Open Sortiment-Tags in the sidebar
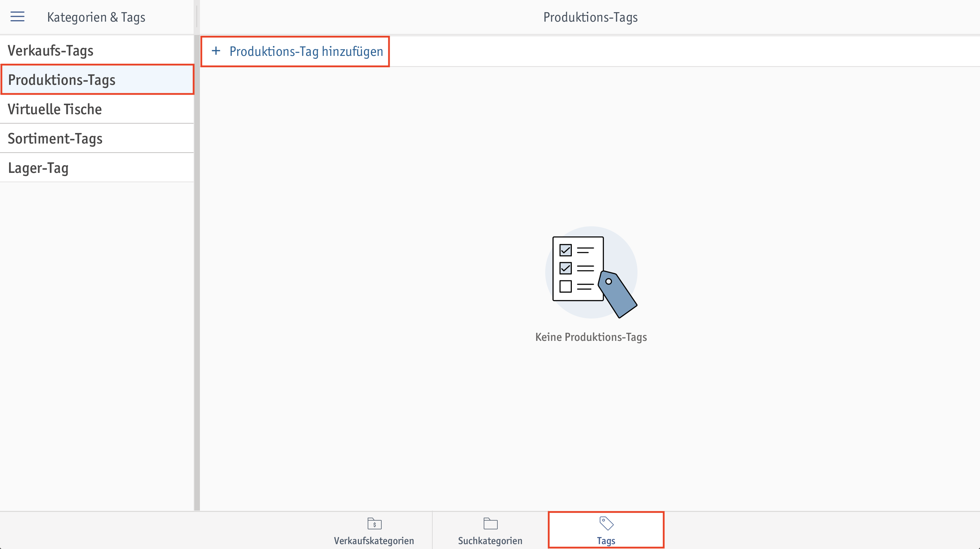The width and height of the screenshot is (980, 549). click(97, 138)
